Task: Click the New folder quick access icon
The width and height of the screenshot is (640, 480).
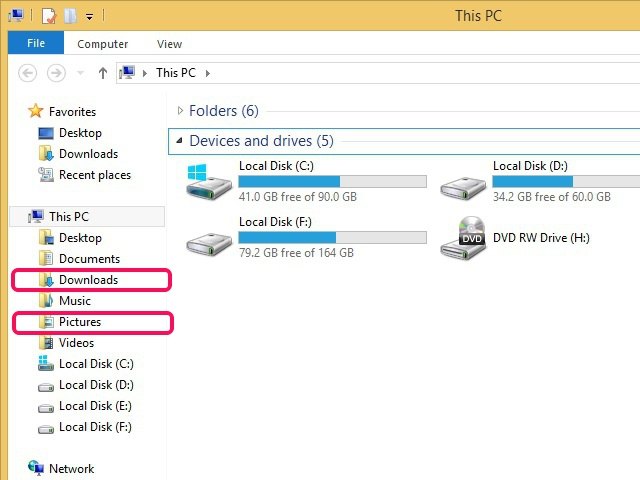Action: 70,16
